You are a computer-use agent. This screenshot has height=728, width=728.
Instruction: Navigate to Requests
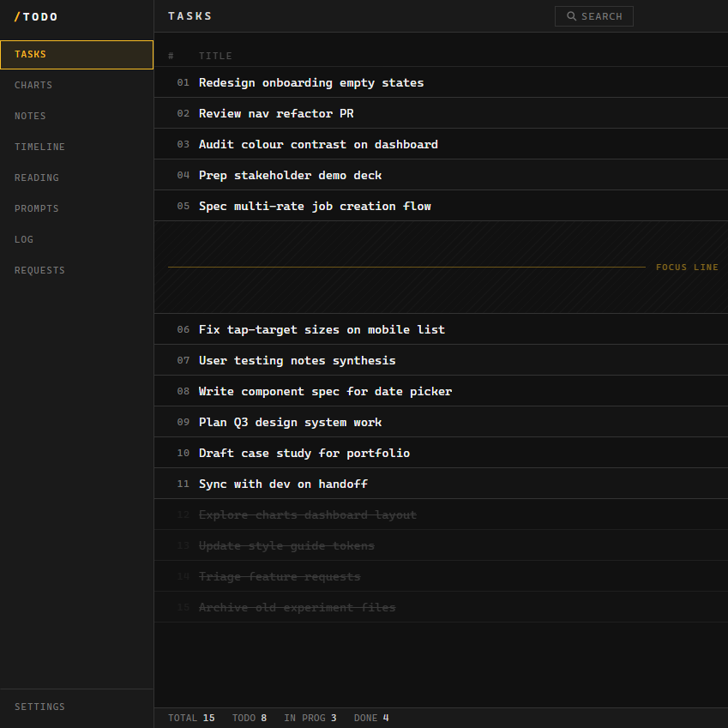76,271
